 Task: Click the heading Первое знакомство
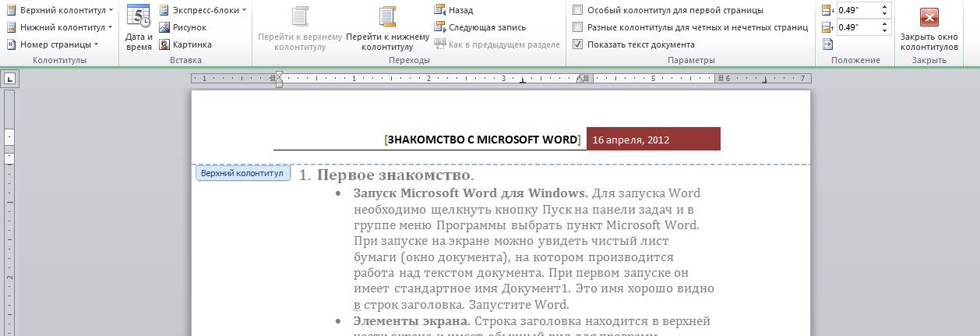click(393, 175)
